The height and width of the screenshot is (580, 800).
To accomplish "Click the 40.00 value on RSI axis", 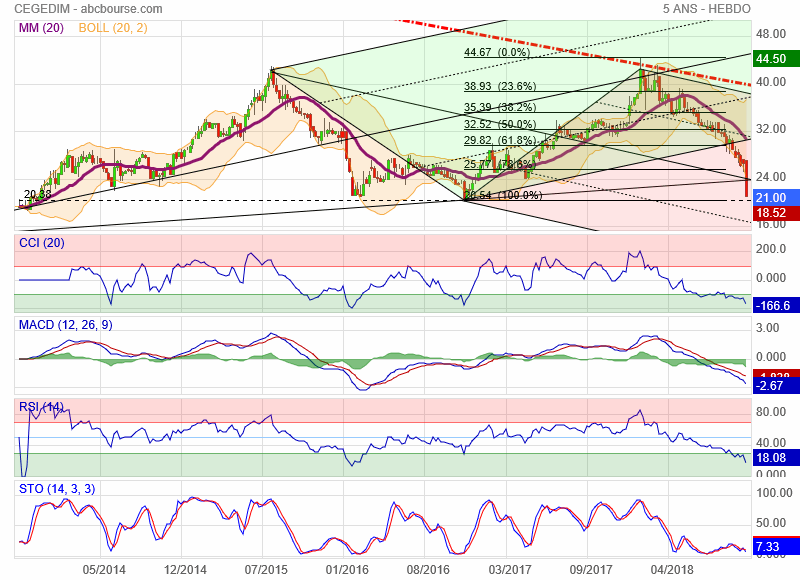I will (771, 443).
